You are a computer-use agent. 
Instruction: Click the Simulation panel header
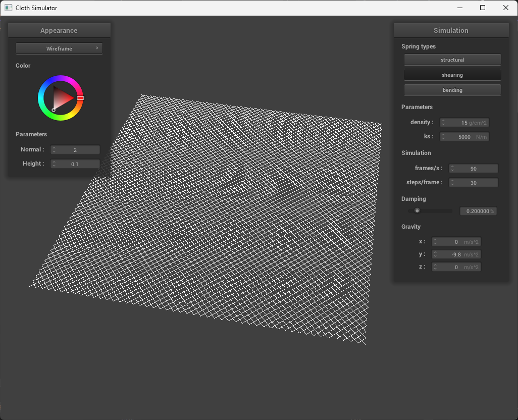(x=451, y=30)
